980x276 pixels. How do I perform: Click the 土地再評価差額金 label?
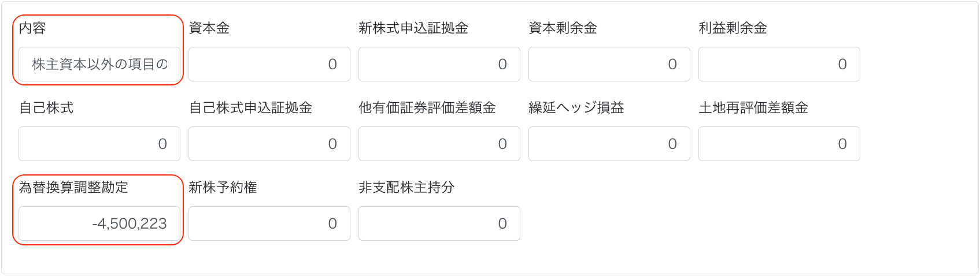coord(753,107)
